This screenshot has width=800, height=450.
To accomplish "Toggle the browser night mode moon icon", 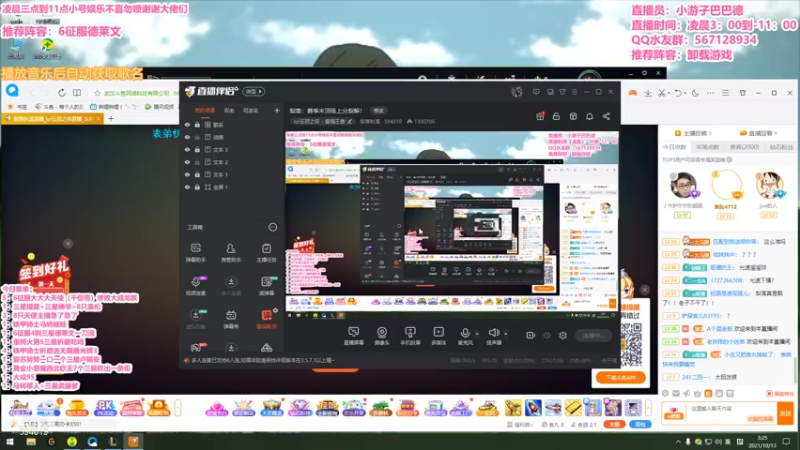I will [695, 93].
